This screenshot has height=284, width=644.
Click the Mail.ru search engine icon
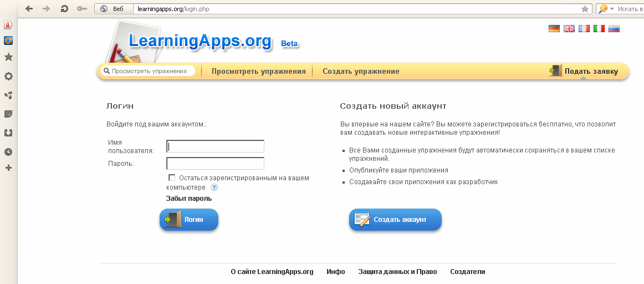click(x=603, y=9)
